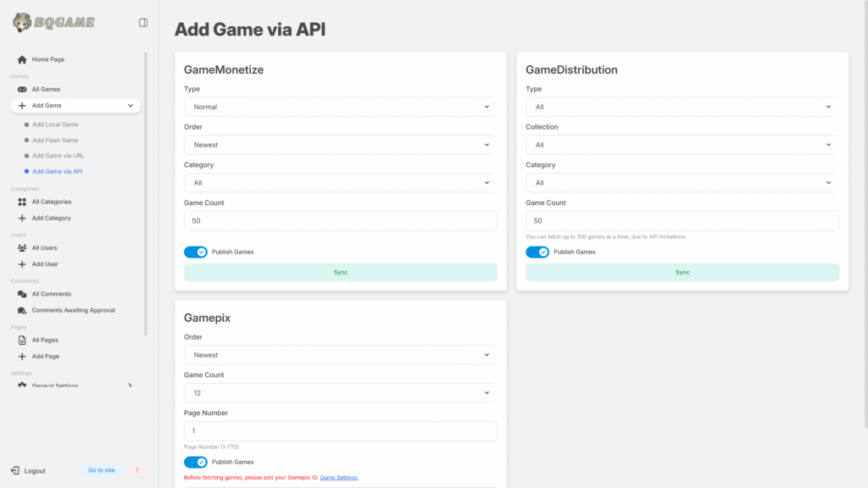The image size is (868, 488).
Task: Collapse the Add Game menu chevron
Action: 130,106
